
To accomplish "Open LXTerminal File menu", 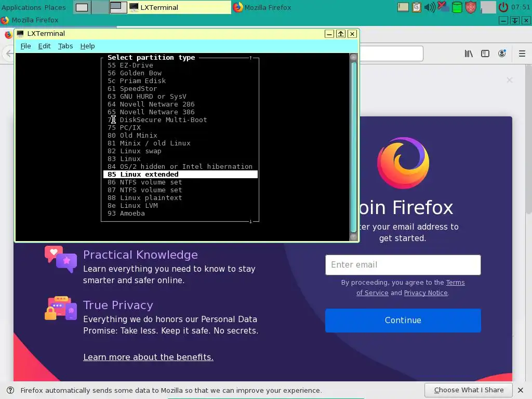I will [25, 46].
